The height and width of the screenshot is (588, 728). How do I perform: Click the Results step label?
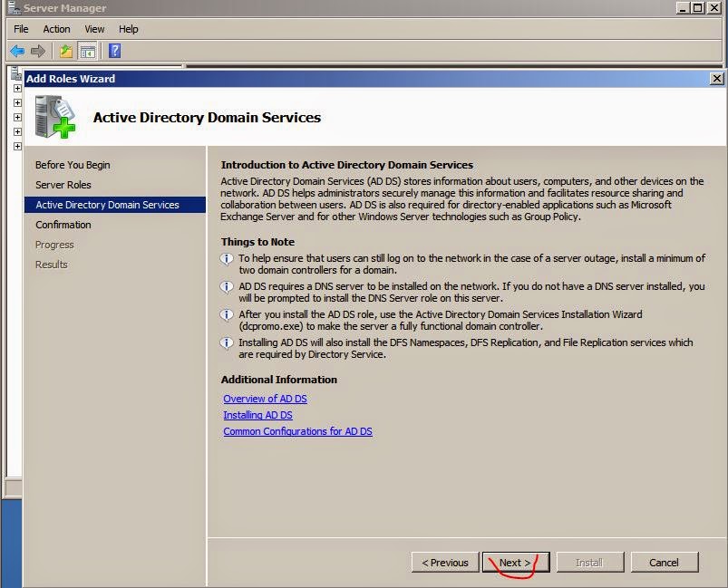tap(52, 265)
